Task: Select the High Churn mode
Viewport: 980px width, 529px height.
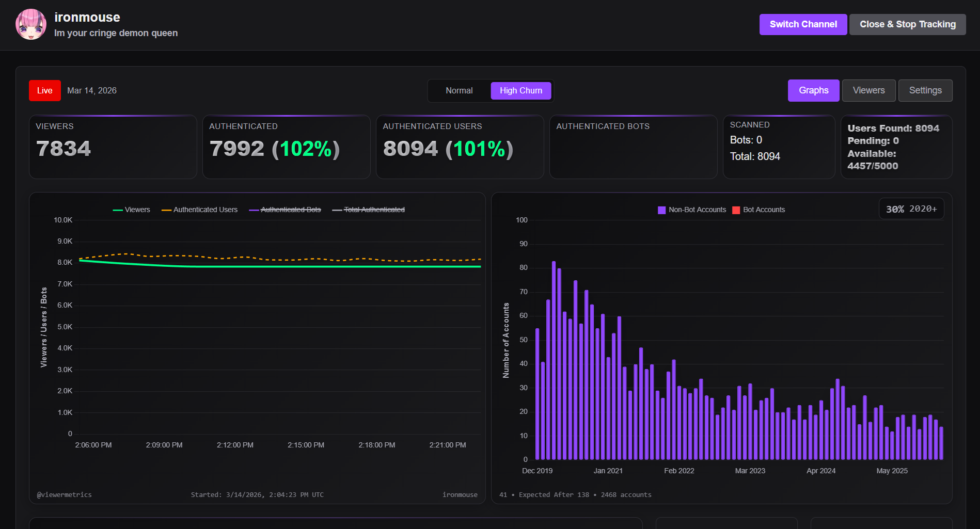Action: coord(520,91)
